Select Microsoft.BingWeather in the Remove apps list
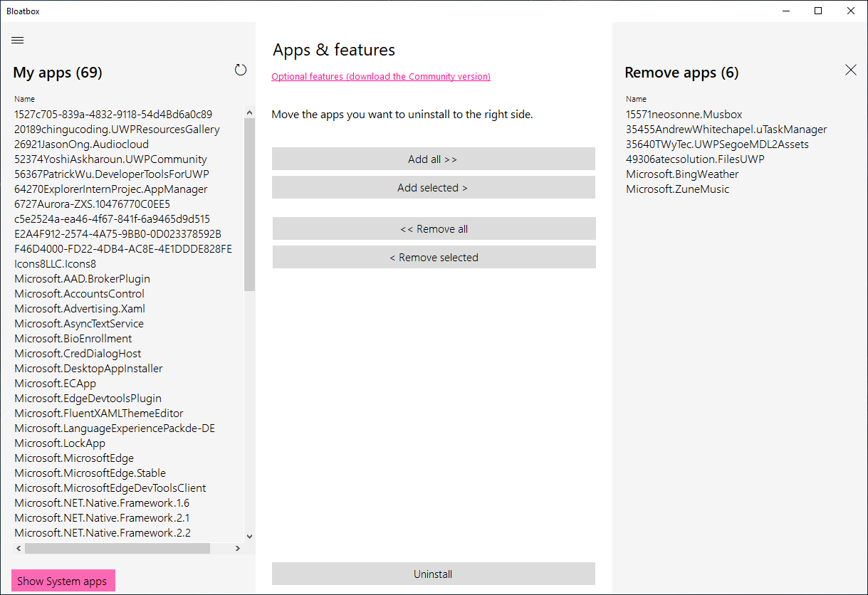The width and height of the screenshot is (868, 595). pyautogui.click(x=681, y=174)
